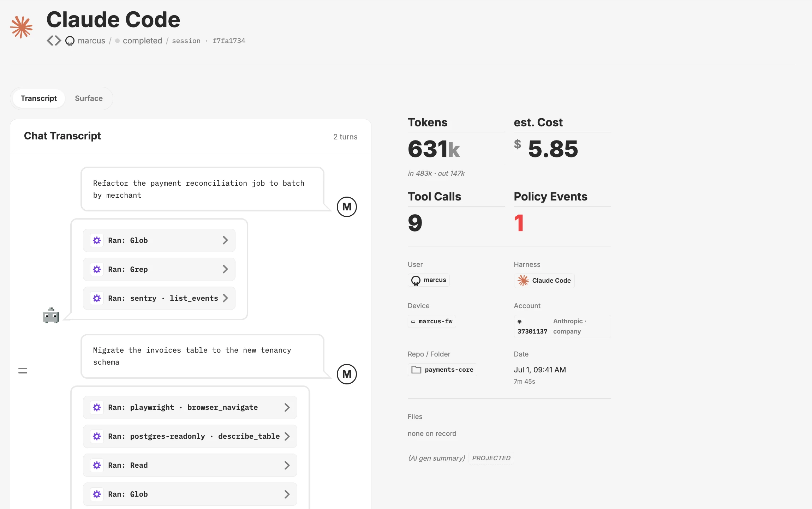
Task: Switch to the Transcript tab
Action: point(39,98)
